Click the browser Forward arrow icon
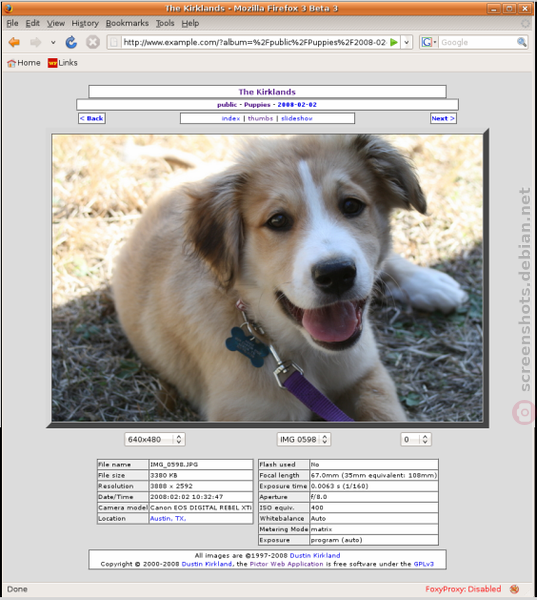 [36, 42]
